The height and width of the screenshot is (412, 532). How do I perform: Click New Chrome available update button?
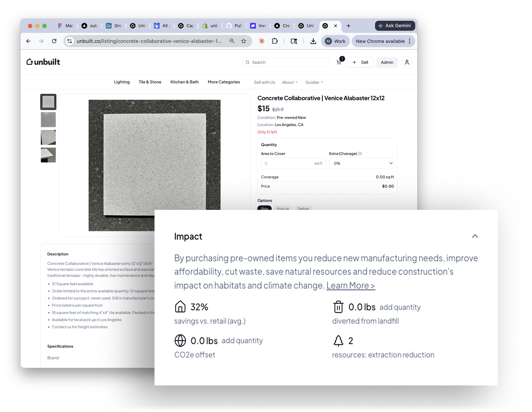point(383,41)
